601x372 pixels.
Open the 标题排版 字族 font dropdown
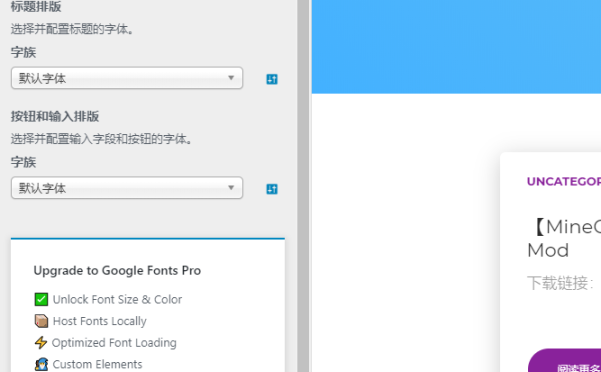127,78
